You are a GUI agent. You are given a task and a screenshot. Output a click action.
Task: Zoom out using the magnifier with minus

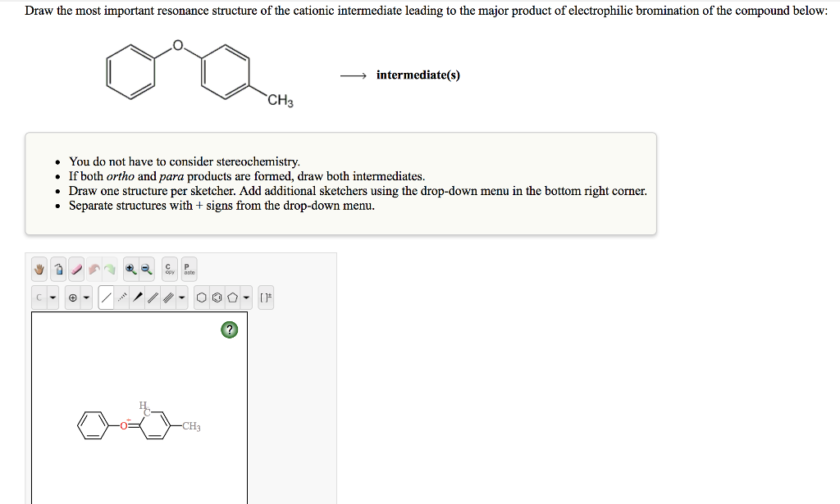pyautogui.click(x=145, y=269)
